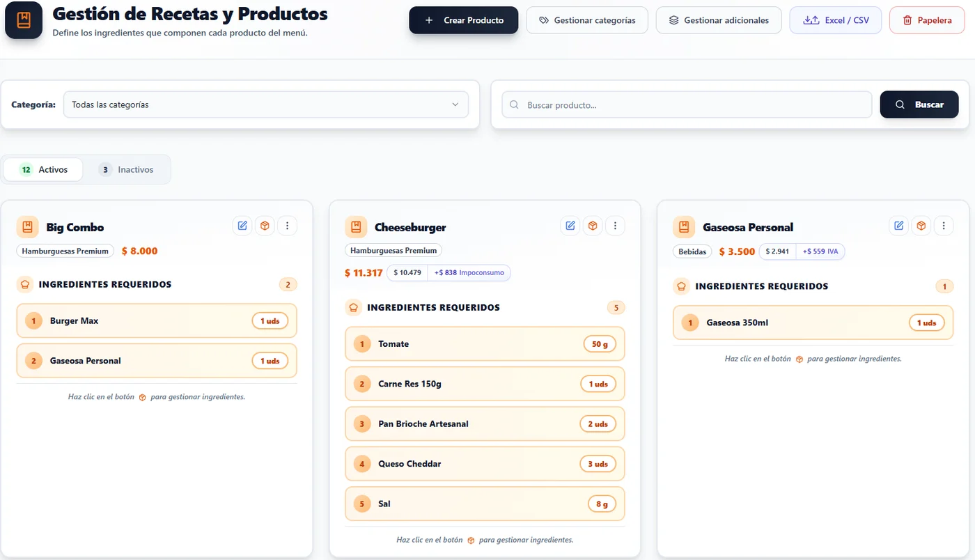Click the Gaseosa Personal card product icon
This screenshot has width=975, height=560.
pos(684,227)
